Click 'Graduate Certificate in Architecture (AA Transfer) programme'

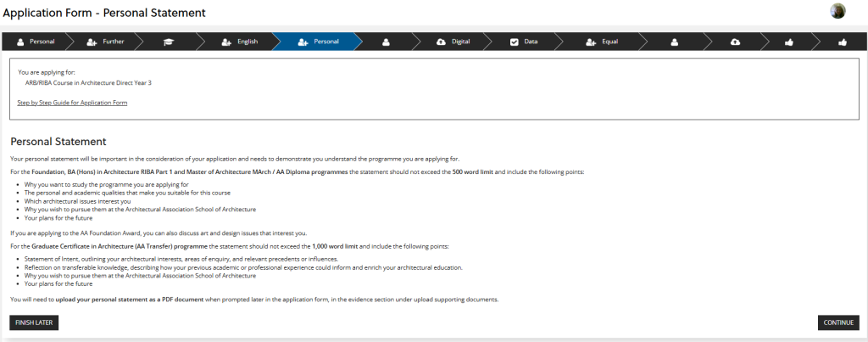pos(120,246)
